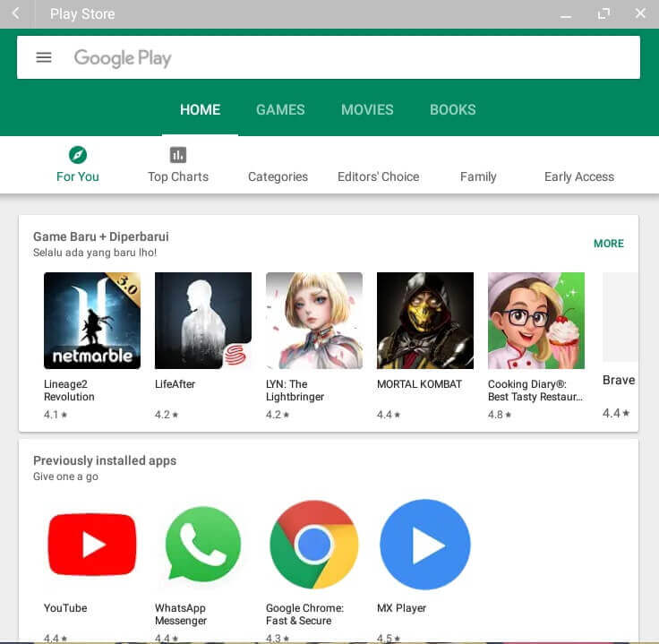Minimize the Play Store window
The width and height of the screenshot is (659, 644).
pyautogui.click(x=566, y=14)
